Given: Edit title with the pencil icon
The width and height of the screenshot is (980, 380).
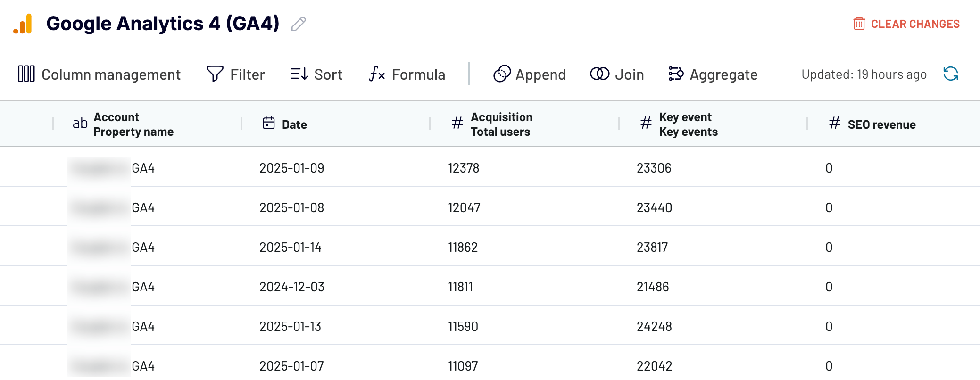Looking at the screenshot, I should pyautogui.click(x=299, y=24).
